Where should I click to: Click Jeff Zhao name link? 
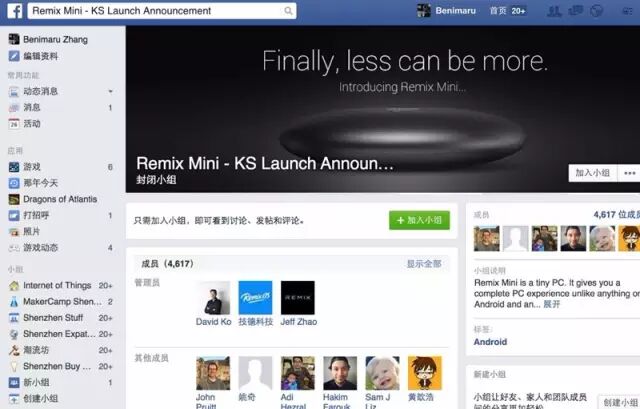(299, 322)
